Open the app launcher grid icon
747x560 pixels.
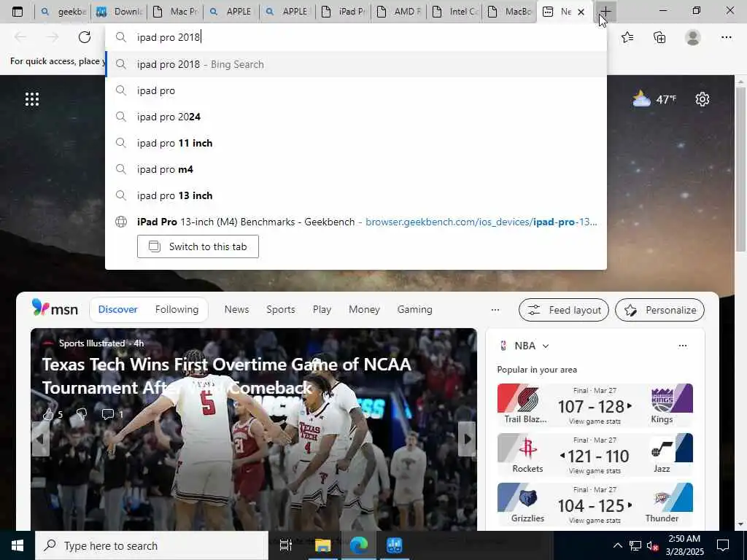point(32,99)
